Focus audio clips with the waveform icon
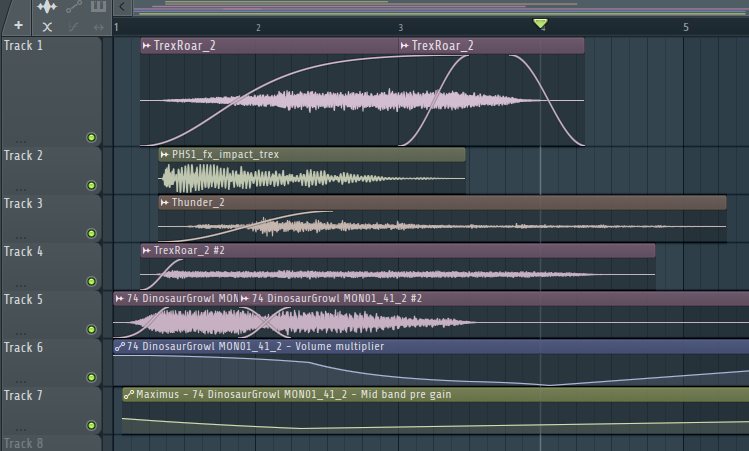The width and height of the screenshot is (749, 451). [47, 7]
